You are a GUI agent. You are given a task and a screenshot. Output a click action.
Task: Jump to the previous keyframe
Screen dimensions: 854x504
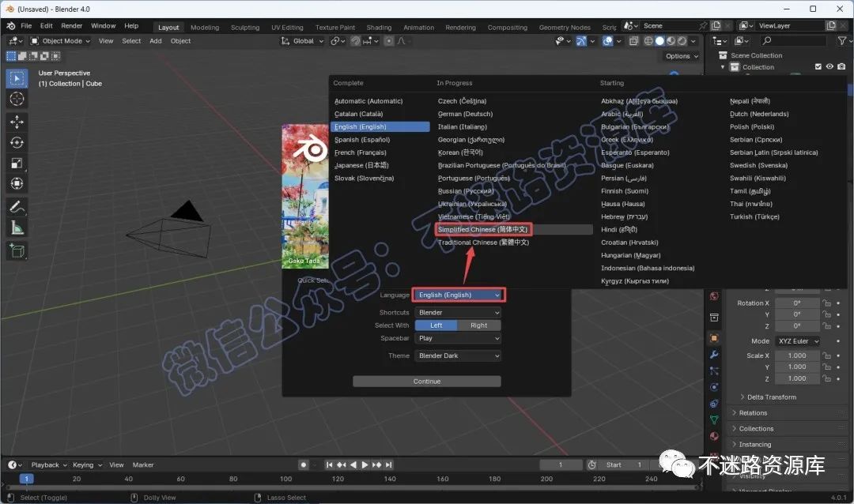click(341, 465)
